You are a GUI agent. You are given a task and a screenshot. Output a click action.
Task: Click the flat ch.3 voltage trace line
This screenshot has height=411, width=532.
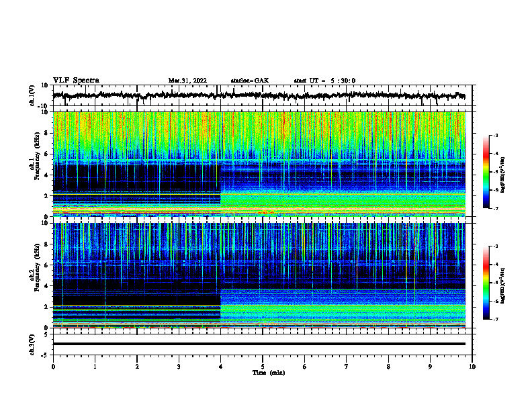(x=259, y=344)
